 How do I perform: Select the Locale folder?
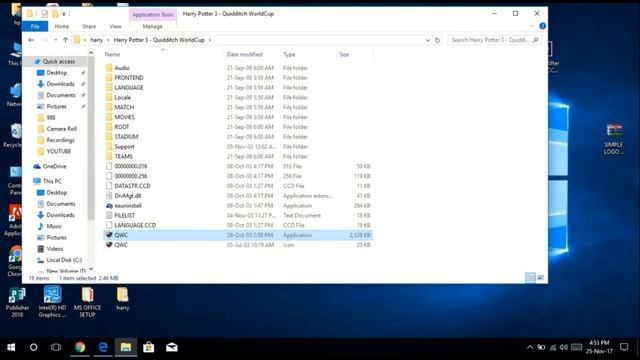122,97
